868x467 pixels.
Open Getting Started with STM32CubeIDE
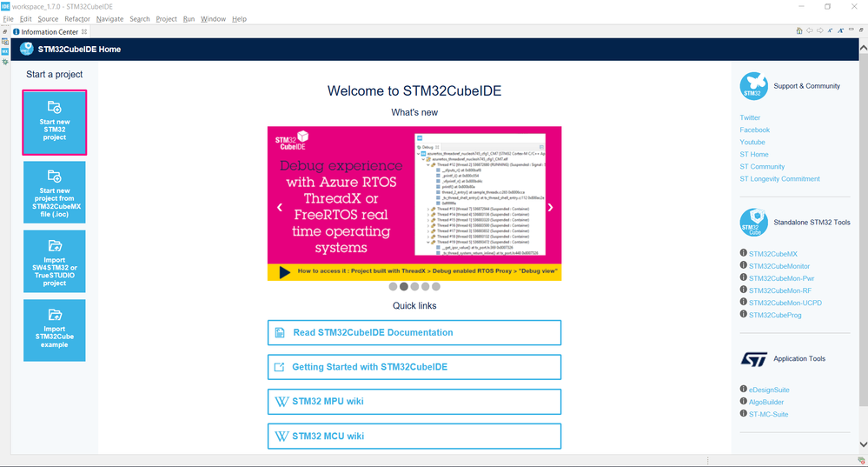point(414,367)
